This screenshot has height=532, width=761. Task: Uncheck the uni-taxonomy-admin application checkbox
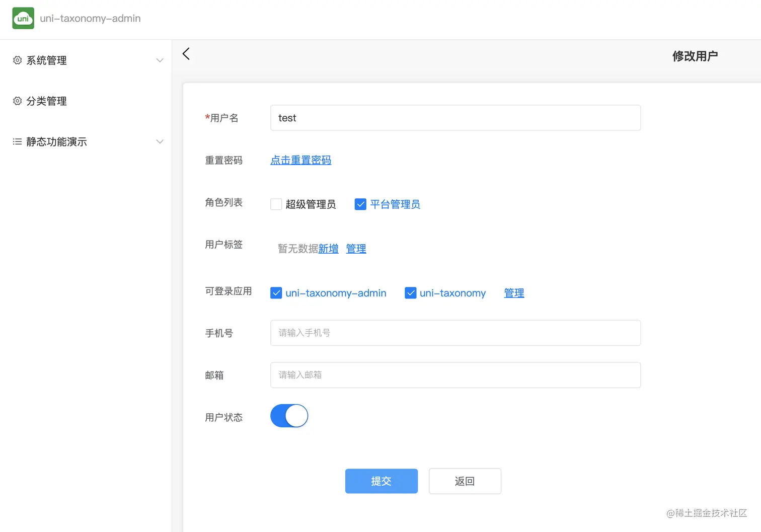point(276,292)
